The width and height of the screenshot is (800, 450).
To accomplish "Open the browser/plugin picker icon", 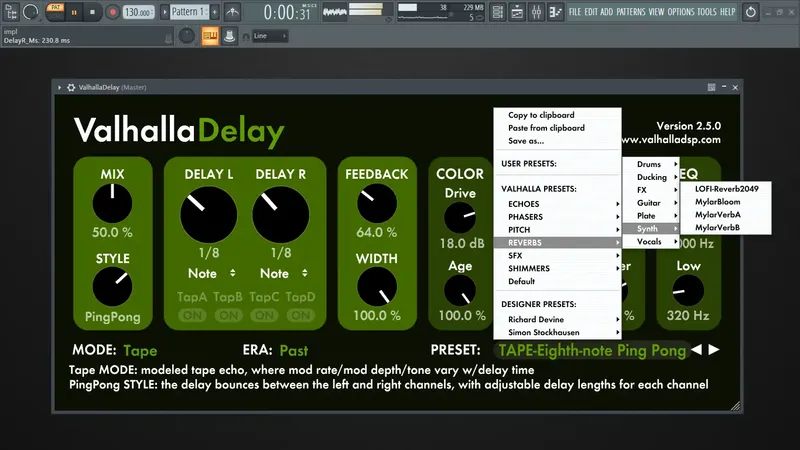I will click(x=11, y=11).
